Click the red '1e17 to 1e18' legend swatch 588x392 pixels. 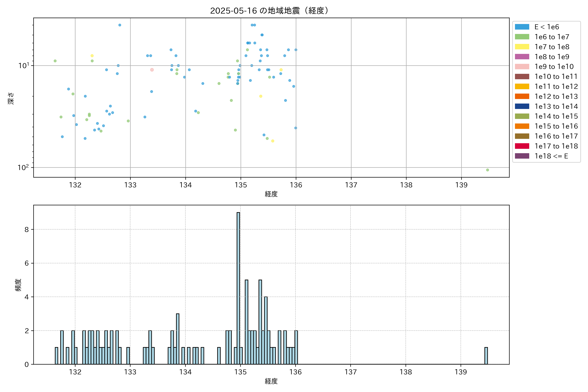click(522, 146)
